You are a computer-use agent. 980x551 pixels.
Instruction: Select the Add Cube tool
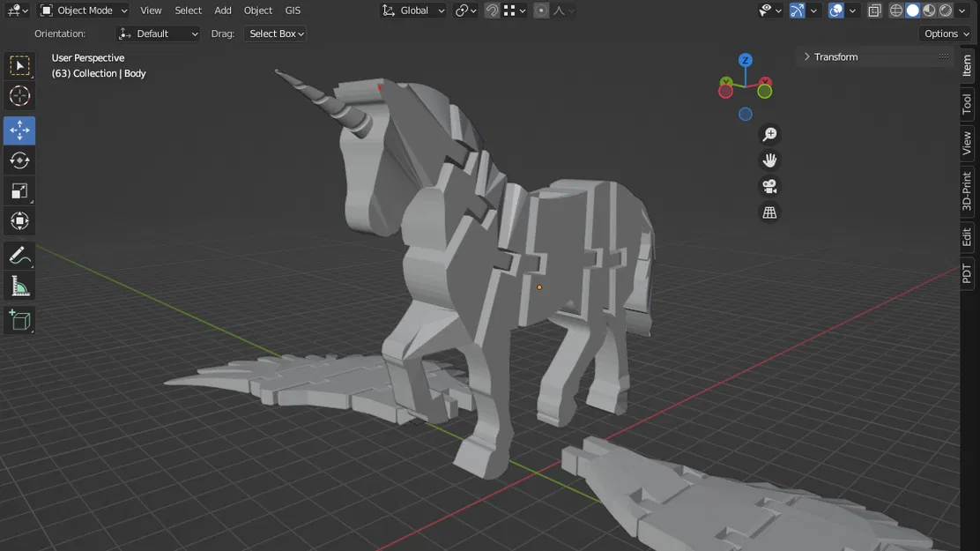[x=19, y=320]
